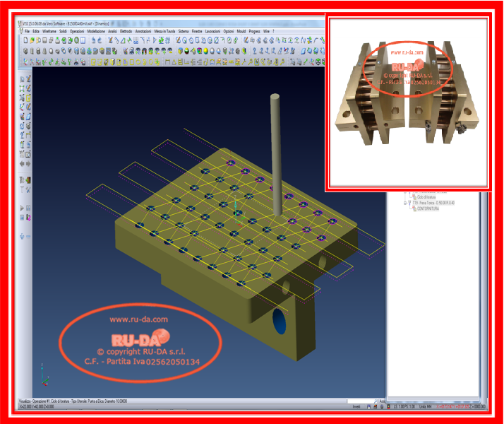Screen dimensions: 504x424
Task: Click the New document icon in toolbar
Action: coord(27,41)
